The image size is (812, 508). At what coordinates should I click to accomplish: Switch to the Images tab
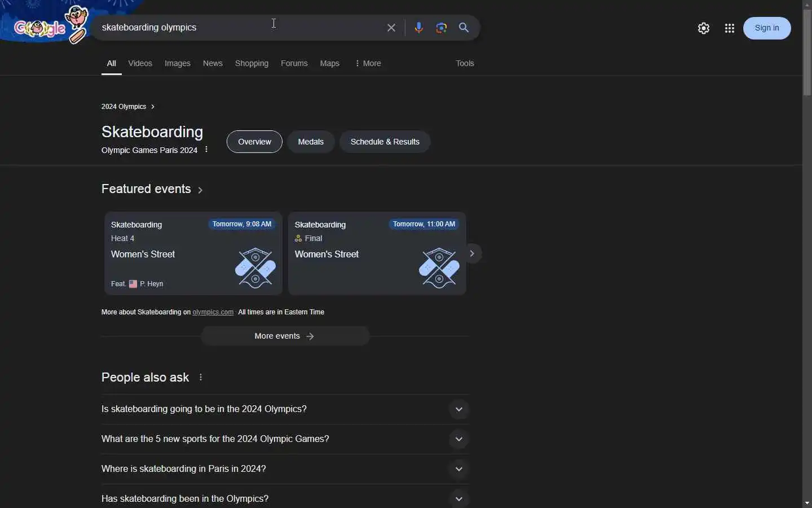coord(178,63)
